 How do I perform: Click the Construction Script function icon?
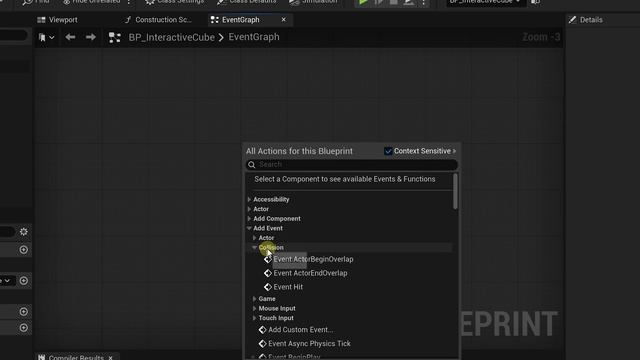128,20
